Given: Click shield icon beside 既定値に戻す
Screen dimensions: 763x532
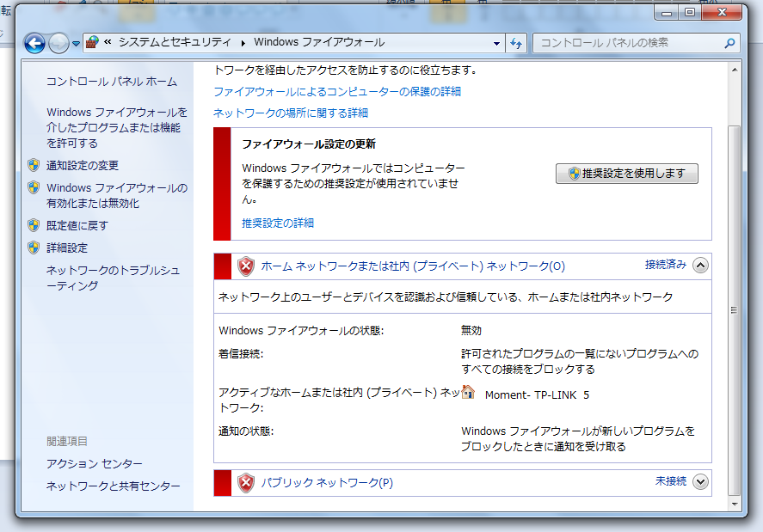Looking at the screenshot, I should pyautogui.click(x=34, y=225).
